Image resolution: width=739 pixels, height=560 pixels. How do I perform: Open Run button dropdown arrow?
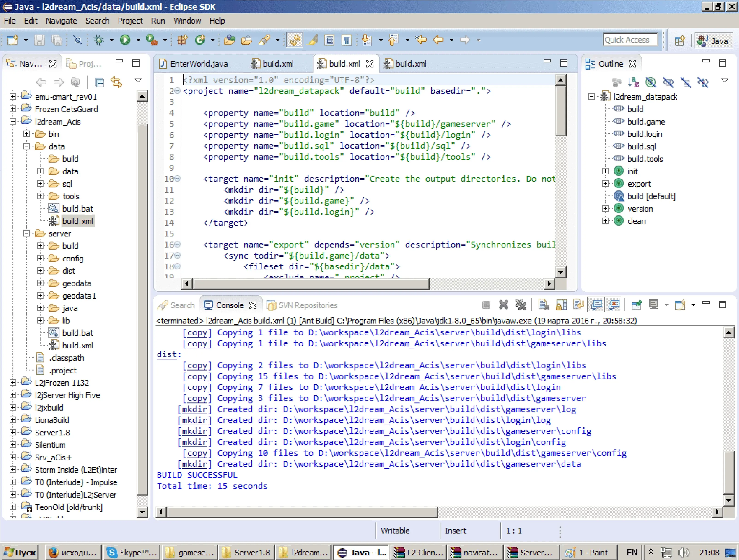click(x=138, y=40)
